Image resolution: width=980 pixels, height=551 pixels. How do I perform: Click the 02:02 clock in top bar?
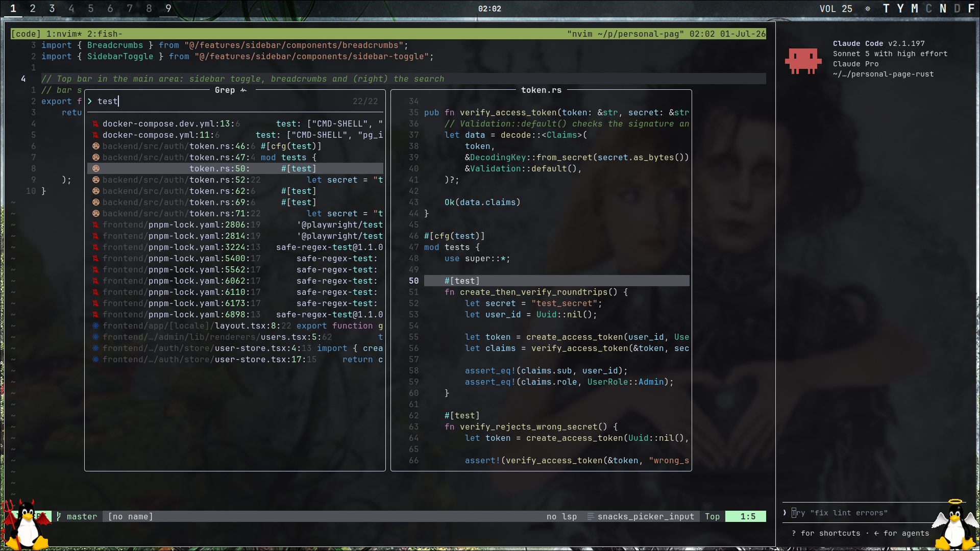[x=489, y=9]
